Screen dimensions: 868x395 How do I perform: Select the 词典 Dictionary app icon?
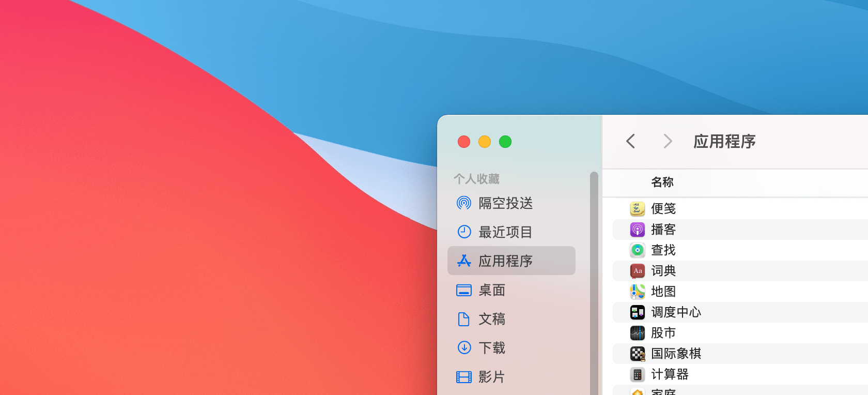point(638,270)
